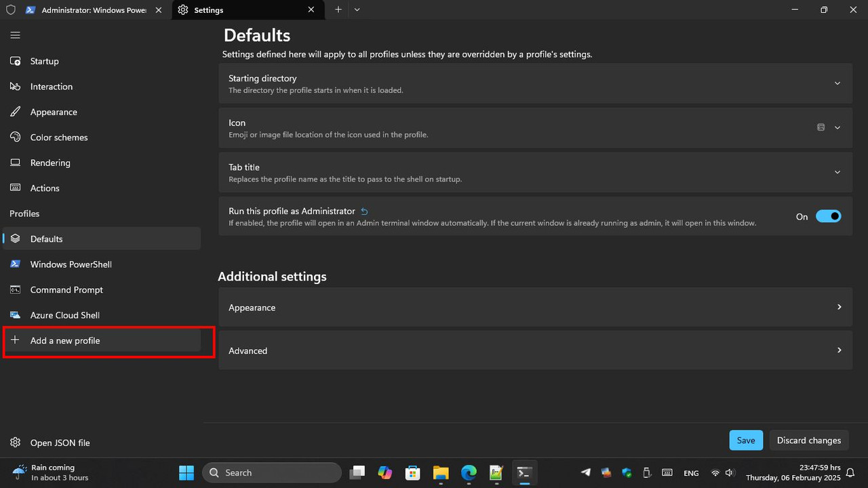Open the clock and date flyout
This screenshot has width=868, height=488.
coord(793,472)
